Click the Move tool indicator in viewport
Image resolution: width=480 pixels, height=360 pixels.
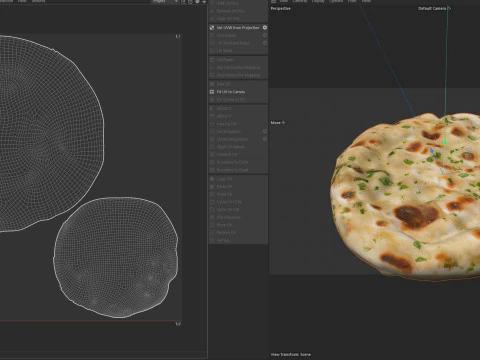pyautogui.click(x=278, y=123)
